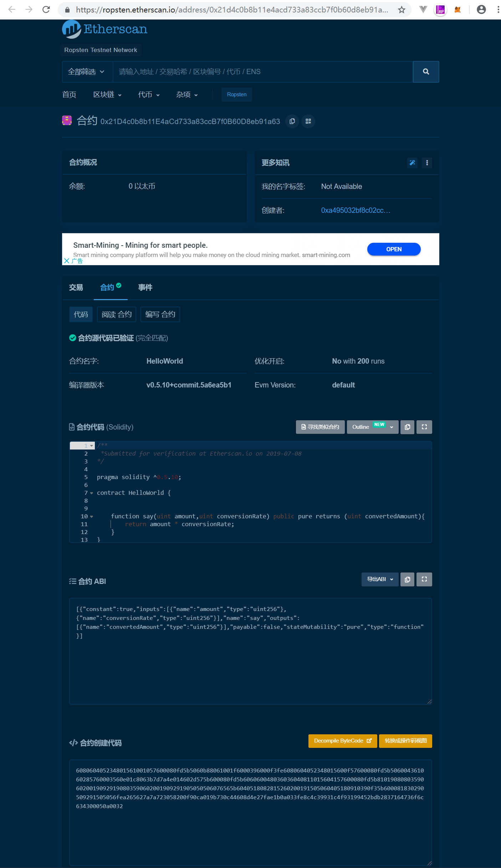501x868 pixels.
Task: Click inside the contract creation bytecode box
Action: 251,813
